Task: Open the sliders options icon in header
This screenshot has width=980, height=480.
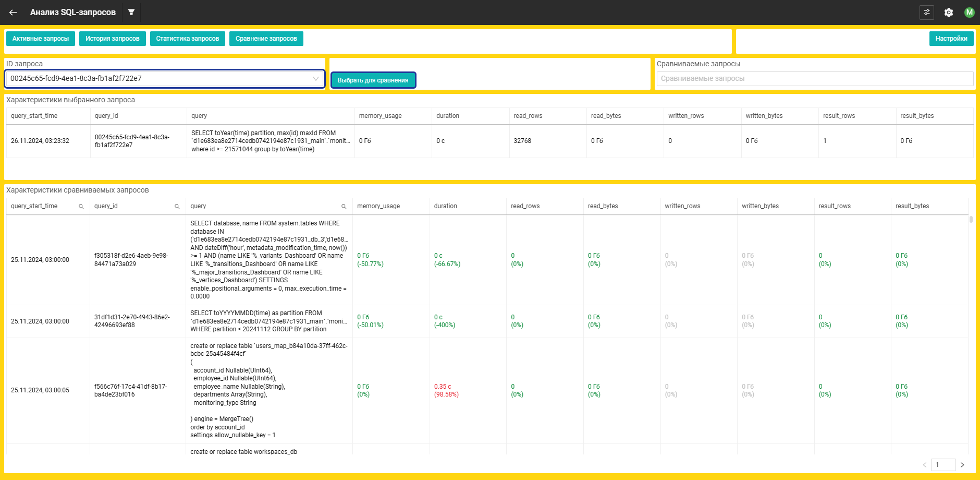Action: [x=926, y=12]
